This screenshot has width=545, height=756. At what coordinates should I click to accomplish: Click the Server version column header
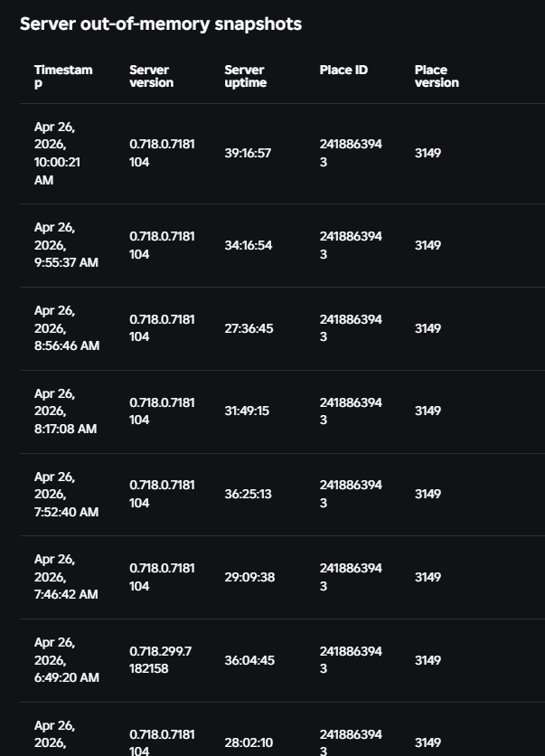pos(151,76)
